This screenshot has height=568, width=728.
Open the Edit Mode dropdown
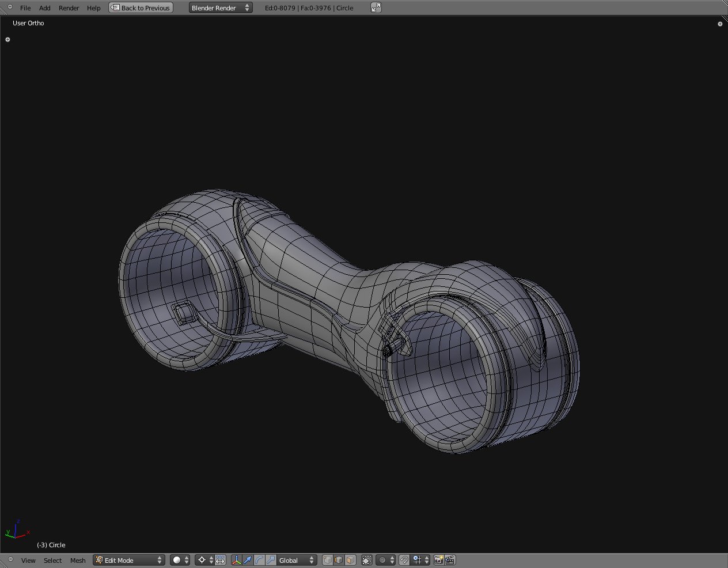coord(129,560)
